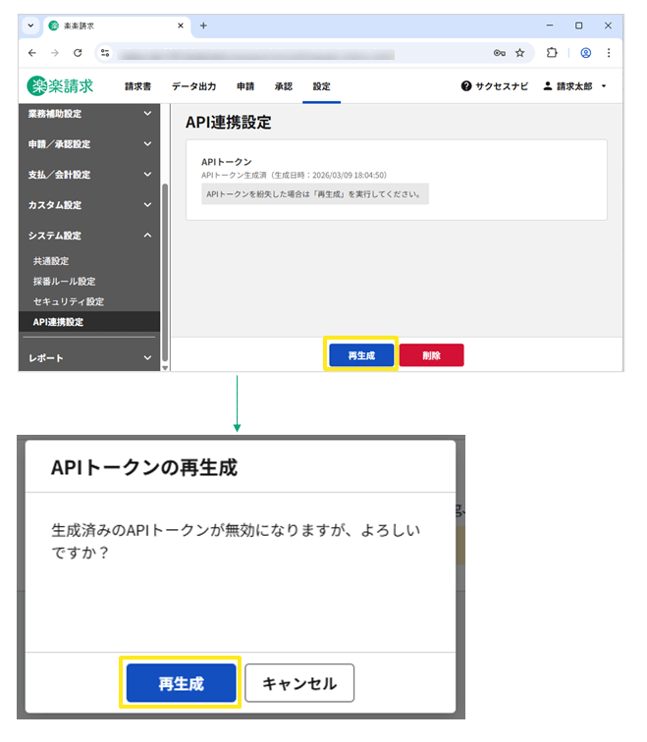647x742 pixels.
Task: Expand カスタム設定 sidebar section
Action: (89, 205)
